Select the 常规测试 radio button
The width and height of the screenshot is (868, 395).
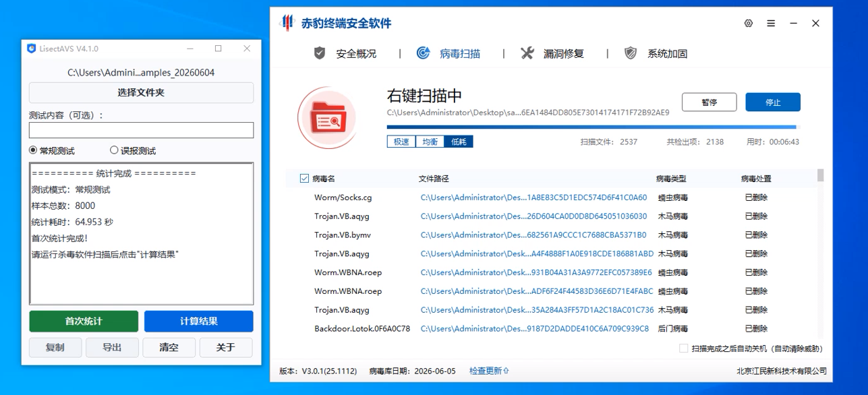click(33, 150)
